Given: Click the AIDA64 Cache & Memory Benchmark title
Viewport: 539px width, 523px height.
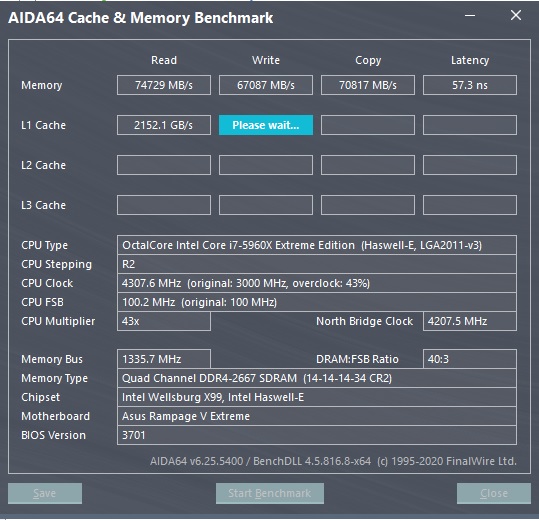Looking at the screenshot, I should pyautogui.click(x=141, y=18).
